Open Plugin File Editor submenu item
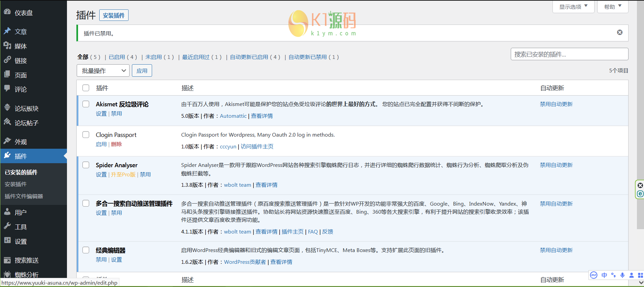Screen dimensions: 644x287 pyautogui.click(x=24, y=196)
